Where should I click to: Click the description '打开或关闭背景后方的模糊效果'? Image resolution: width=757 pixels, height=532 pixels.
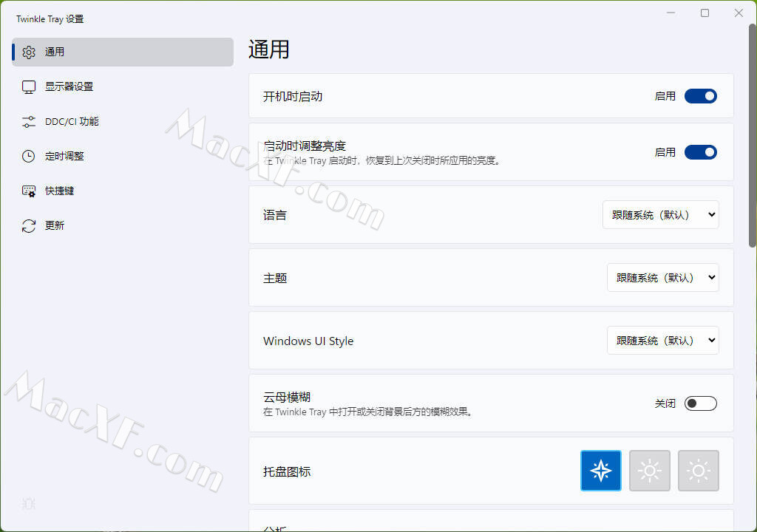coord(407,412)
